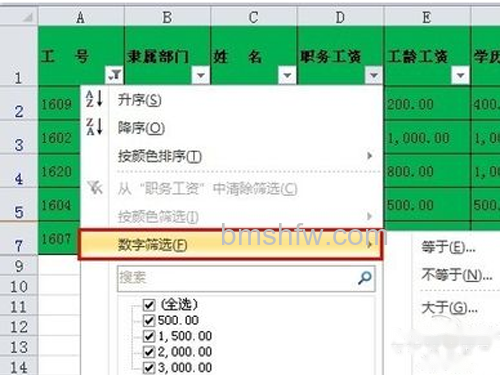Select 数字筛选(F) menu item

click(231, 245)
